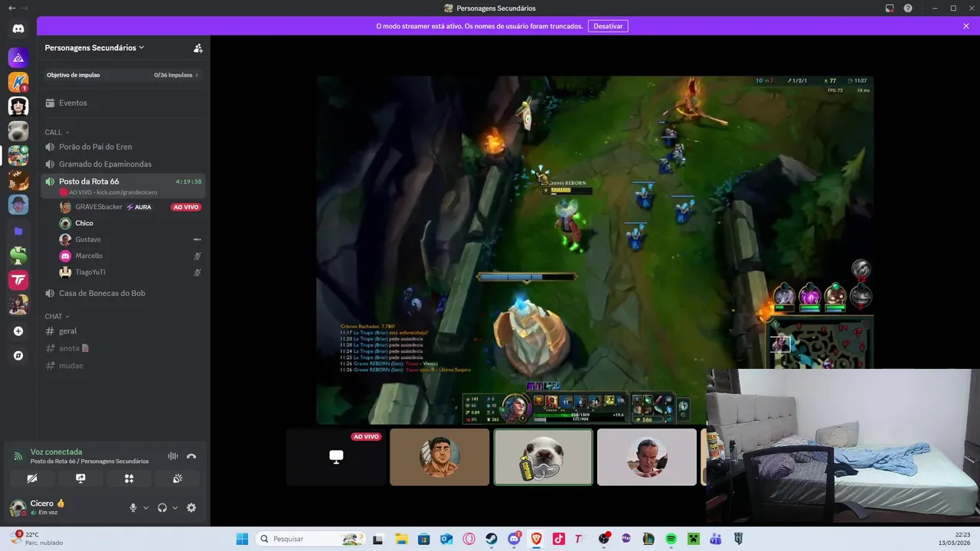
Task: Open microphone input options arrow
Action: tap(145, 507)
